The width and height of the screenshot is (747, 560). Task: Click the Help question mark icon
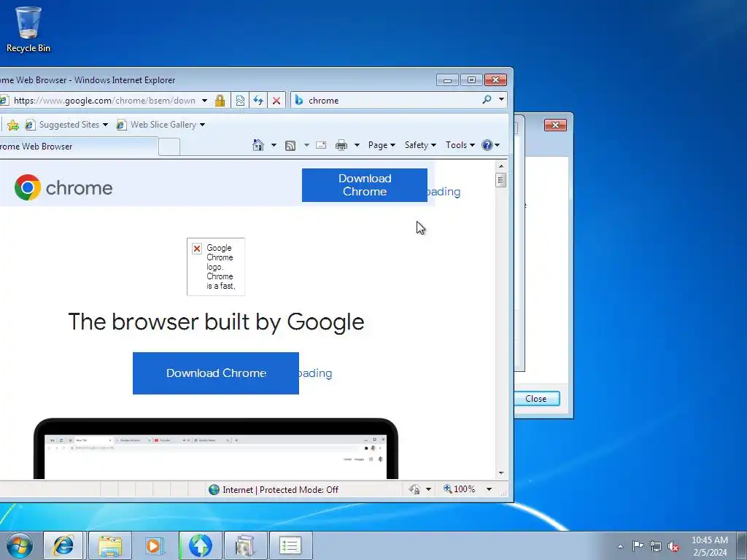pos(487,145)
